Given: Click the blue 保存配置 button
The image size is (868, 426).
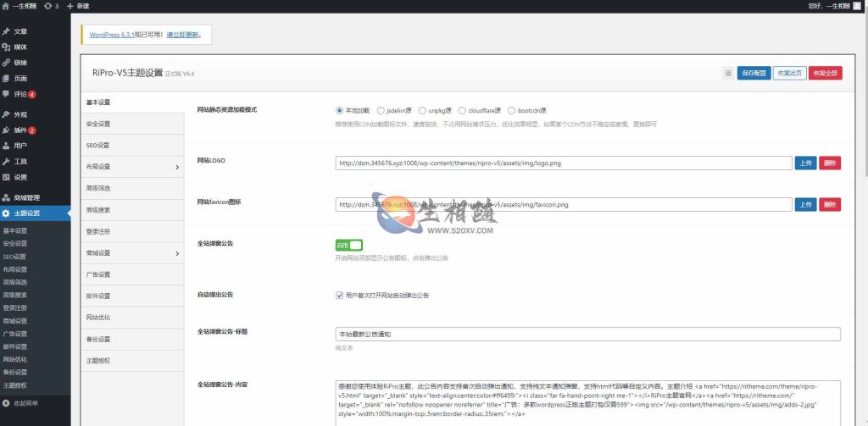Looking at the screenshot, I should tap(754, 73).
